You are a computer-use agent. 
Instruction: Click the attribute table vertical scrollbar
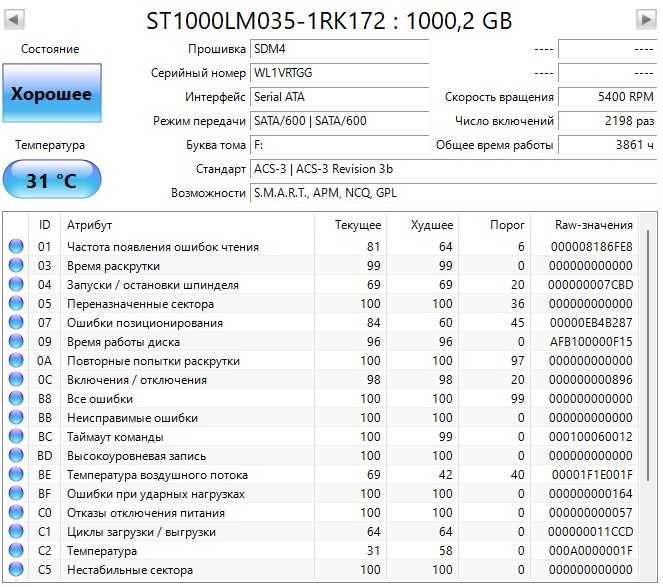(648, 355)
